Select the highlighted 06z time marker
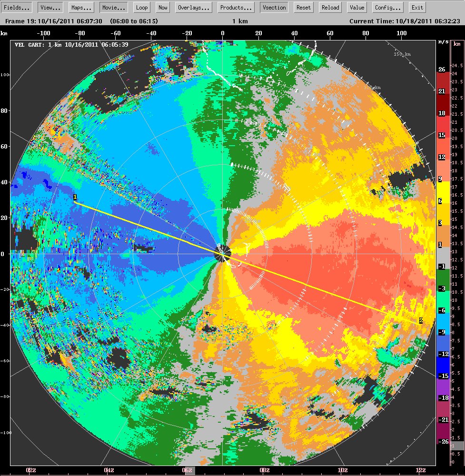465x476 pixels. coord(187,470)
